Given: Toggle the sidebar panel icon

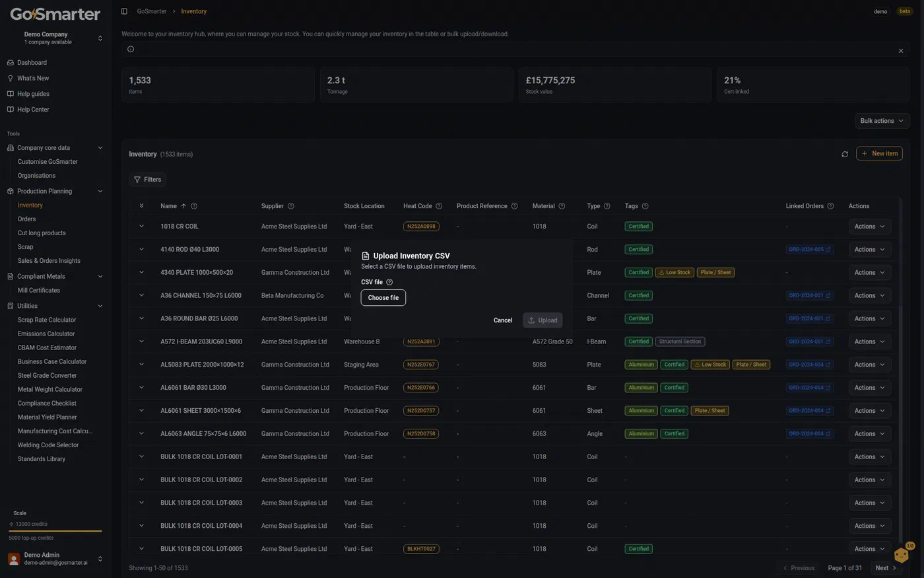Looking at the screenshot, I should click(124, 11).
